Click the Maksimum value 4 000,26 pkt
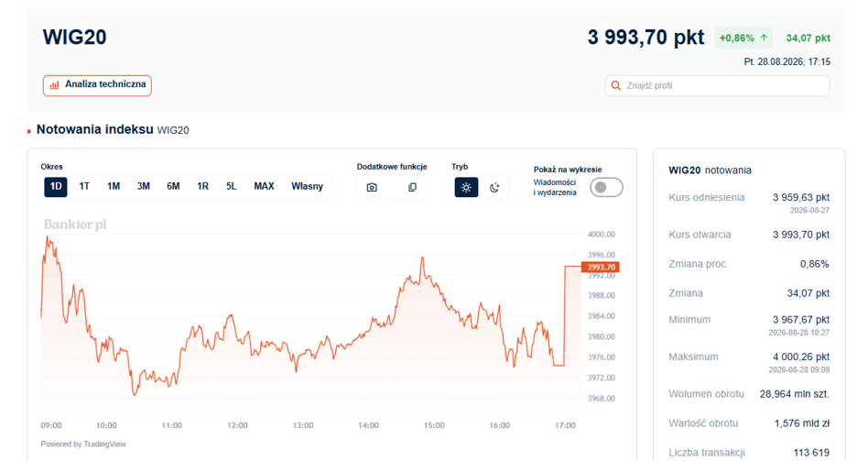 pos(801,357)
